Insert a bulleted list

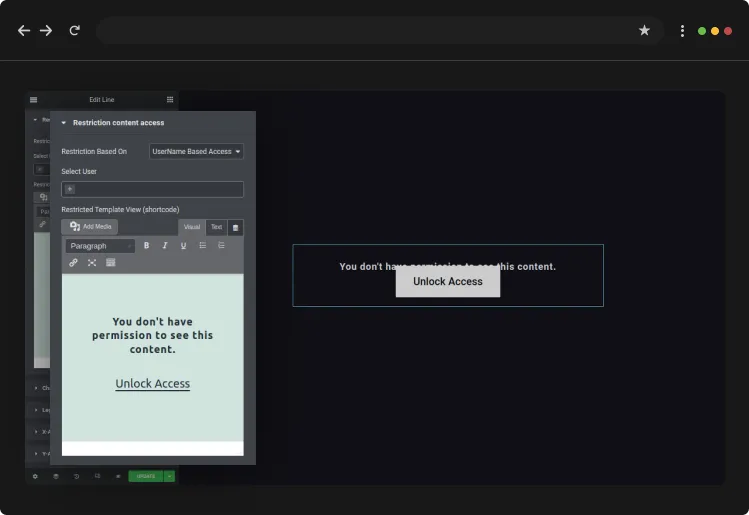pyautogui.click(x=203, y=246)
